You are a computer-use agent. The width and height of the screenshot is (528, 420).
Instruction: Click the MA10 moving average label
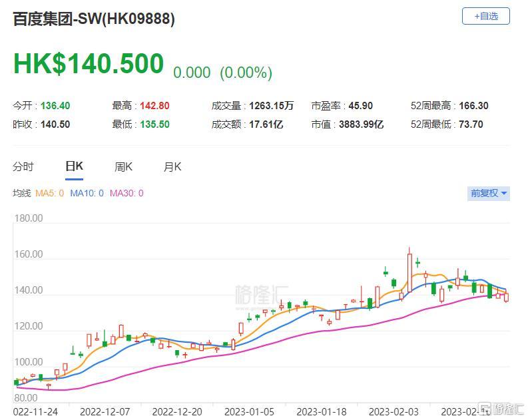coord(87,193)
